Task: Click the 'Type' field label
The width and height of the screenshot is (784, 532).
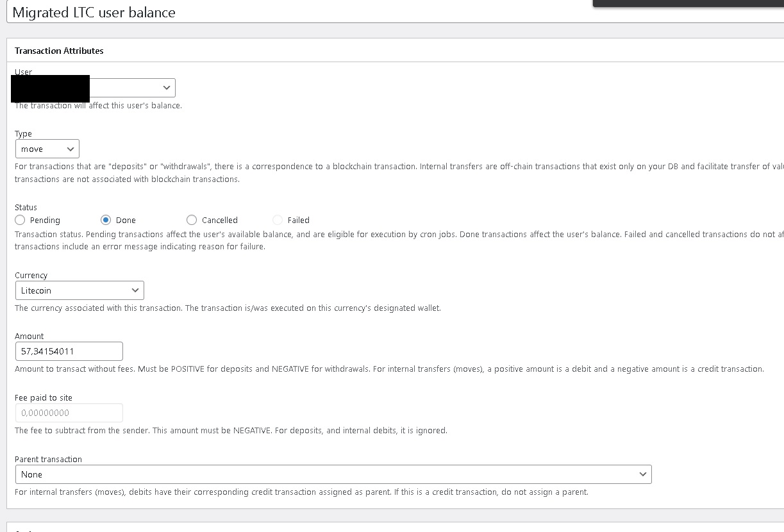Action: point(23,134)
